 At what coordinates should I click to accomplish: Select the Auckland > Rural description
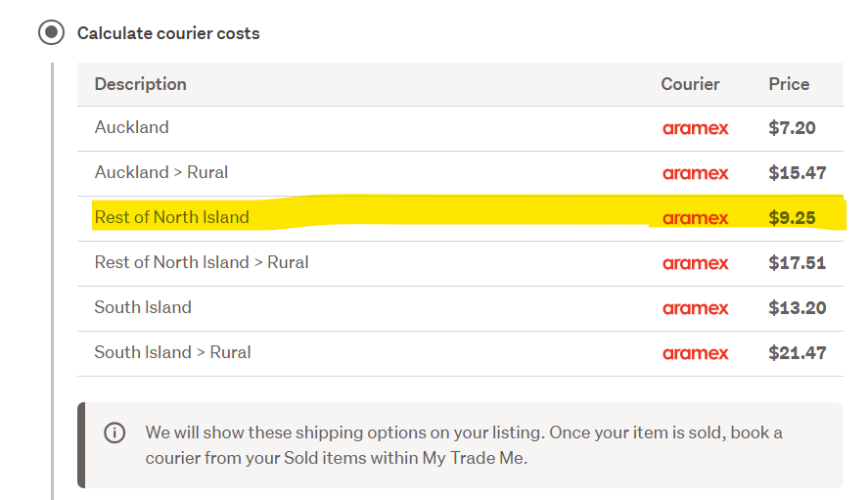160,172
